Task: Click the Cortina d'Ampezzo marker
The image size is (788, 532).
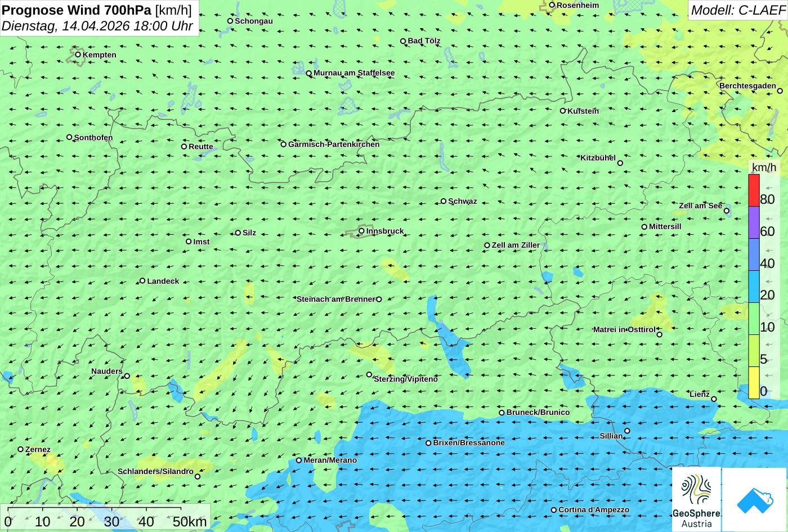Action: point(554,510)
